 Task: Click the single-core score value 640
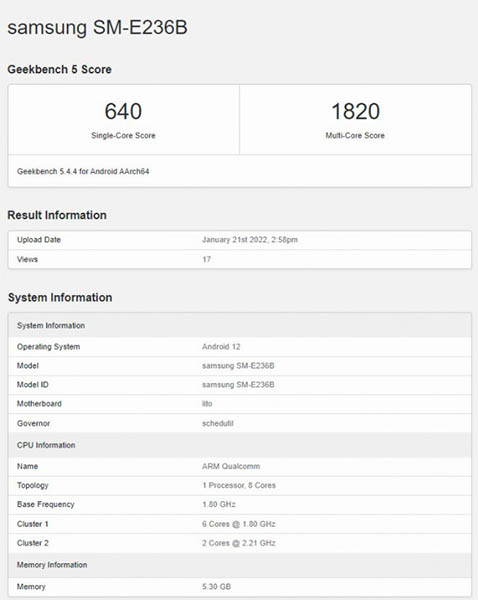pos(123,111)
